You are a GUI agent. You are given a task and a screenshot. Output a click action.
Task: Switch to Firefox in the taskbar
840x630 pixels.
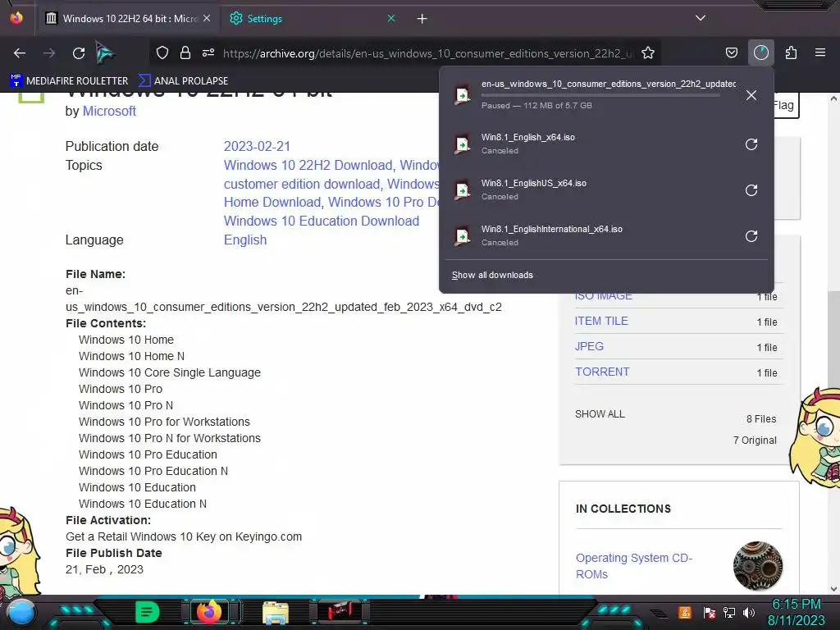click(x=209, y=612)
